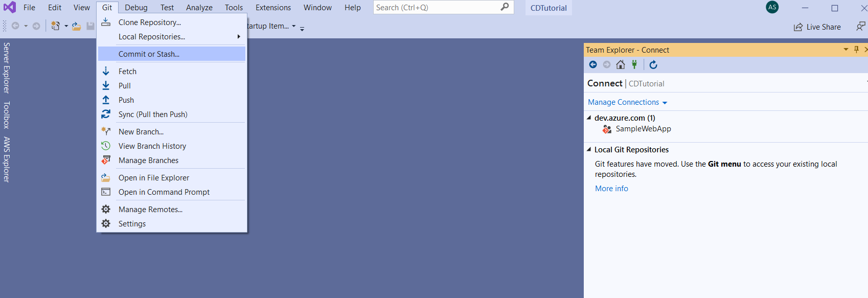The image size is (868, 298).
Task: Click the Save toolbar icon
Action: [x=90, y=26]
